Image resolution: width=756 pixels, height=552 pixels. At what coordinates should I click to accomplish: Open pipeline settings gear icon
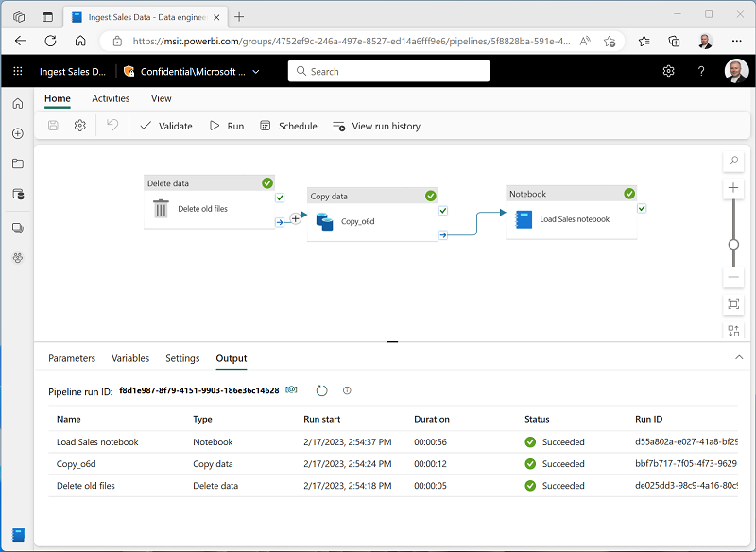tap(80, 126)
